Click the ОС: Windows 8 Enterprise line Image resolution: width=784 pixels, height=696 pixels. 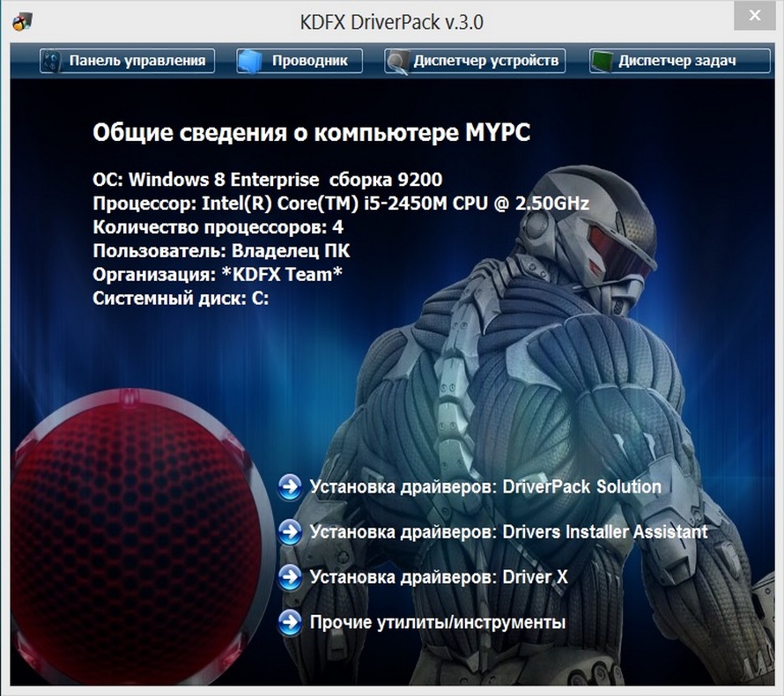click(268, 180)
